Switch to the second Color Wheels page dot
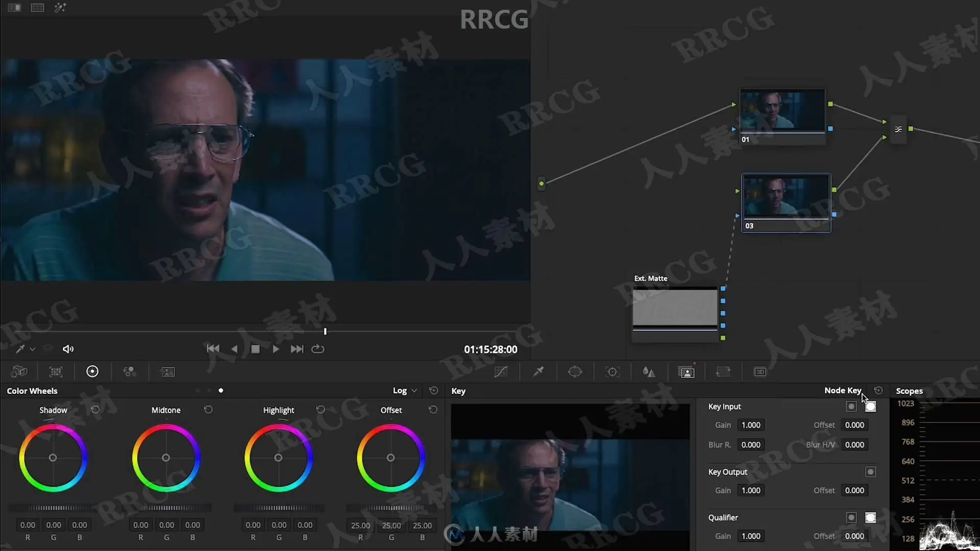The height and width of the screenshot is (551, 980). [x=209, y=390]
